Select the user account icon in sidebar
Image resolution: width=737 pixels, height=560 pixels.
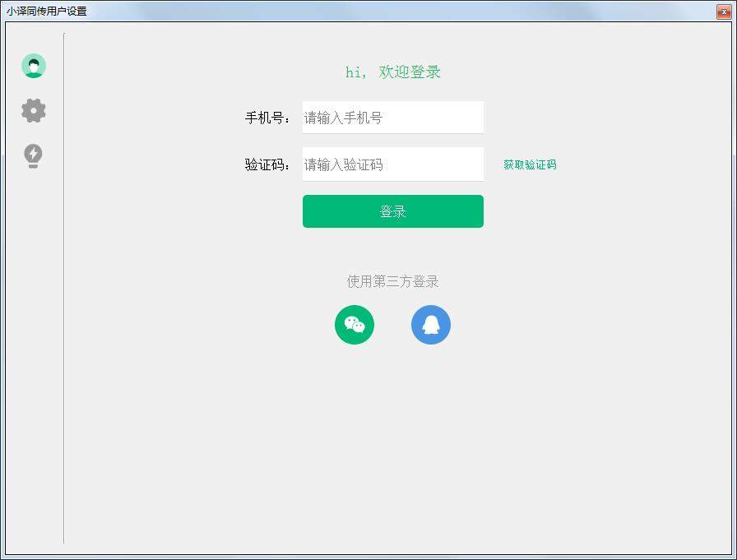33,65
